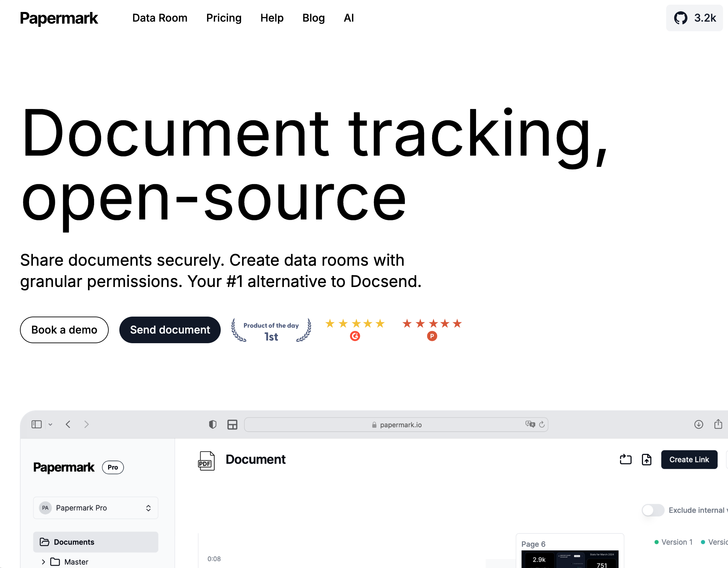Click the address bar showing papermark.io
This screenshot has width=728, height=568.
(397, 424)
